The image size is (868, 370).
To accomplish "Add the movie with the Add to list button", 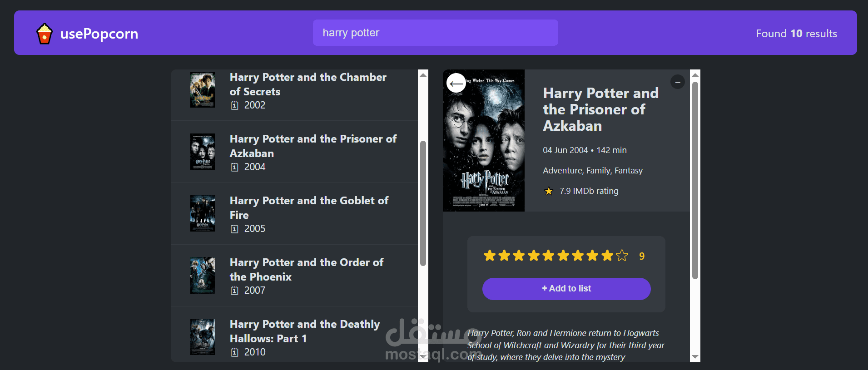I will tap(566, 289).
